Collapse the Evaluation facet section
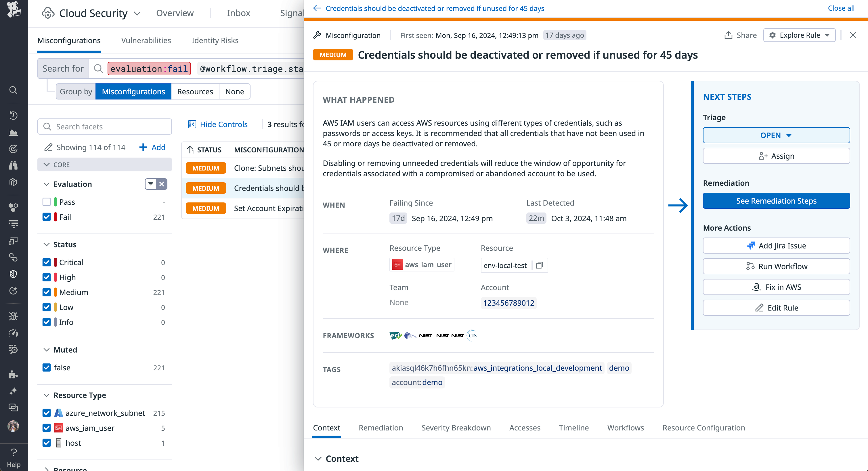868x471 pixels. 47,184
